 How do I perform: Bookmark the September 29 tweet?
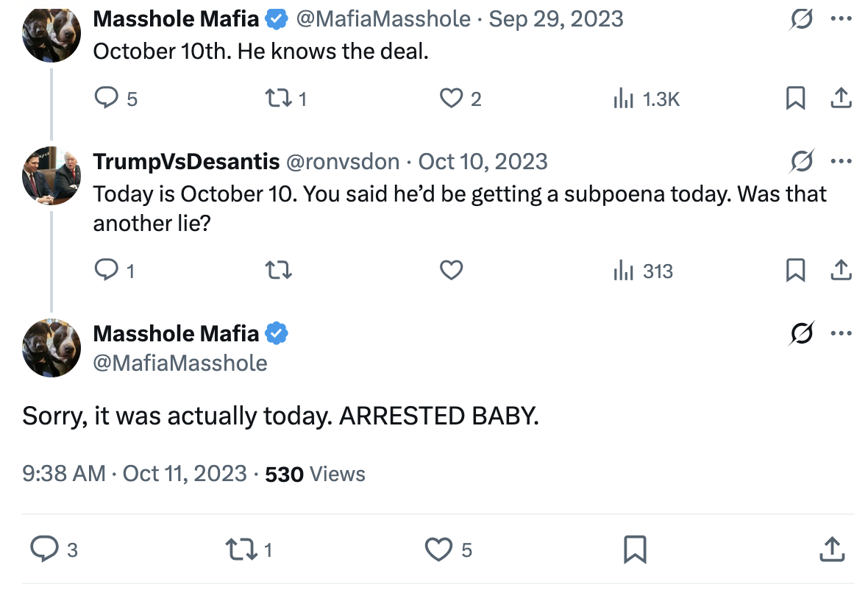coord(795,98)
